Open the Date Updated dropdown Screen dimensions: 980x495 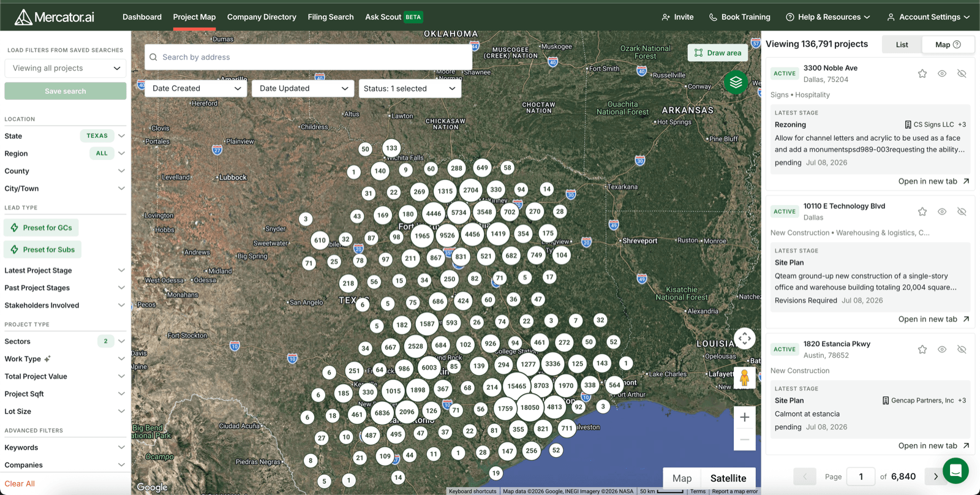click(x=303, y=88)
